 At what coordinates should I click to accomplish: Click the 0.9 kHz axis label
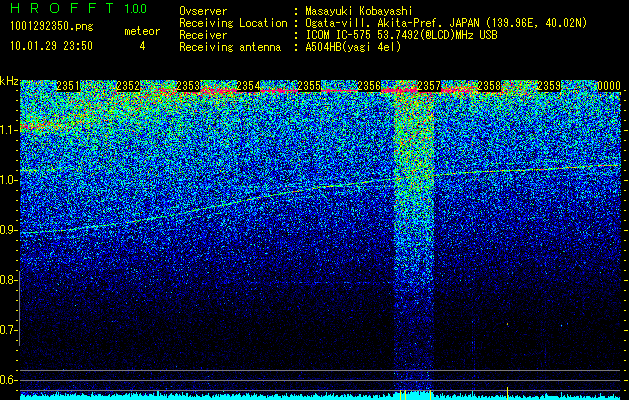click(x=9, y=230)
